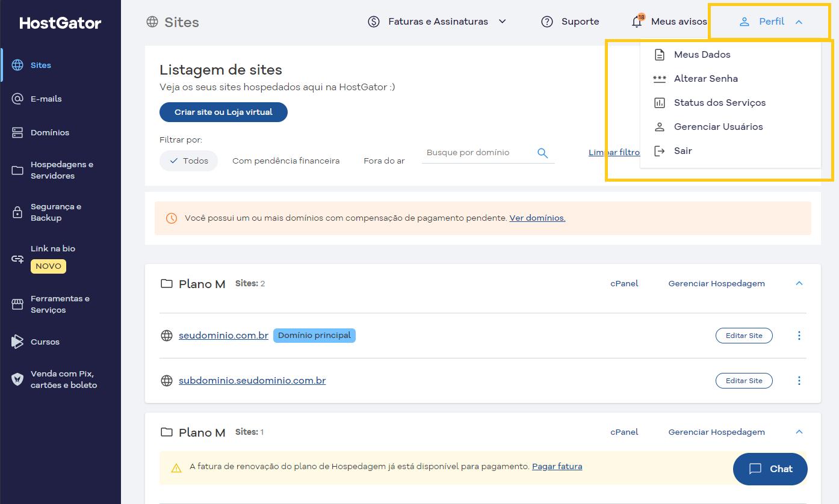This screenshot has height=504, width=839.
Task: Open cPanel for first Plano M
Action: [x=624, y=283]
